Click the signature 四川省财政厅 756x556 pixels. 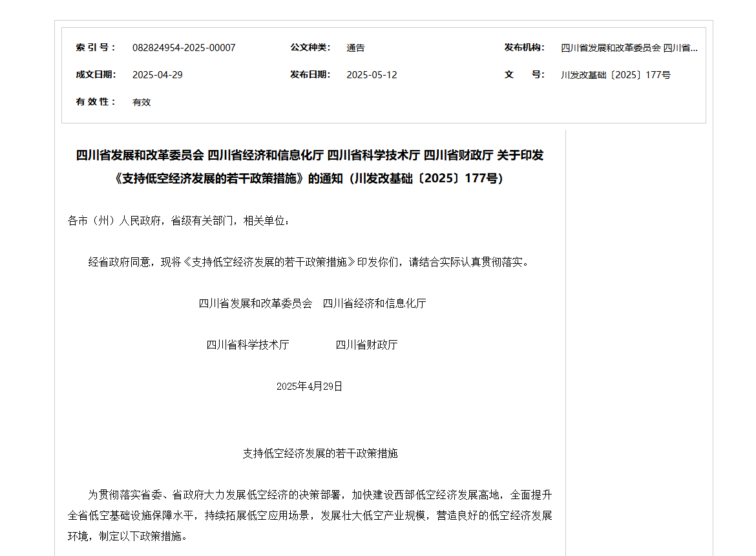point(366,345)
